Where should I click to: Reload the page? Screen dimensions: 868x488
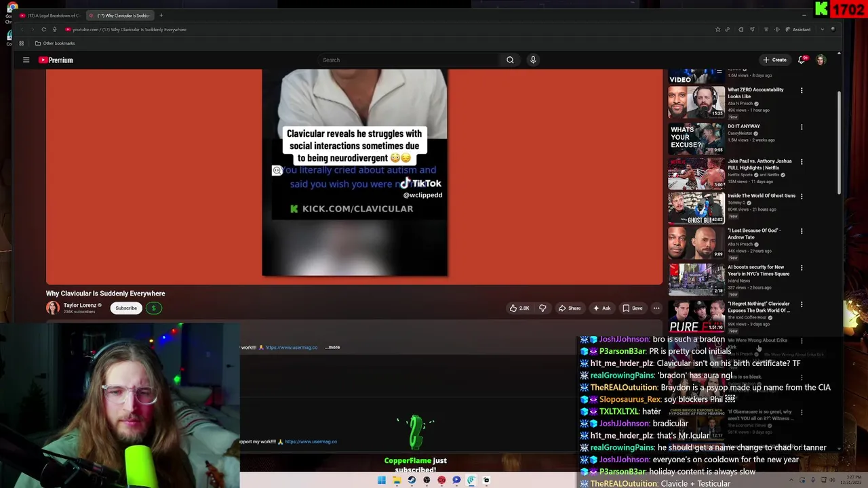tap(43, 29)
